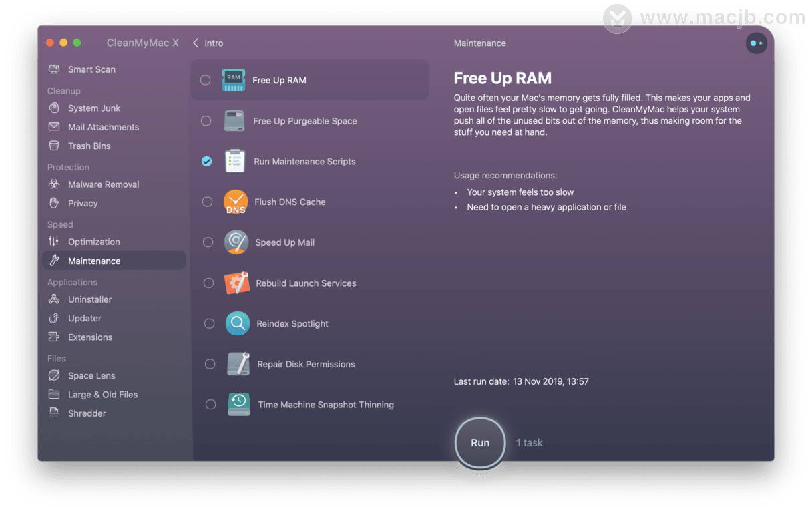Click the Extensions sidebar icon
Viewport: 812px width, 511px height.
pyautogui.click(x=54, y=337)
